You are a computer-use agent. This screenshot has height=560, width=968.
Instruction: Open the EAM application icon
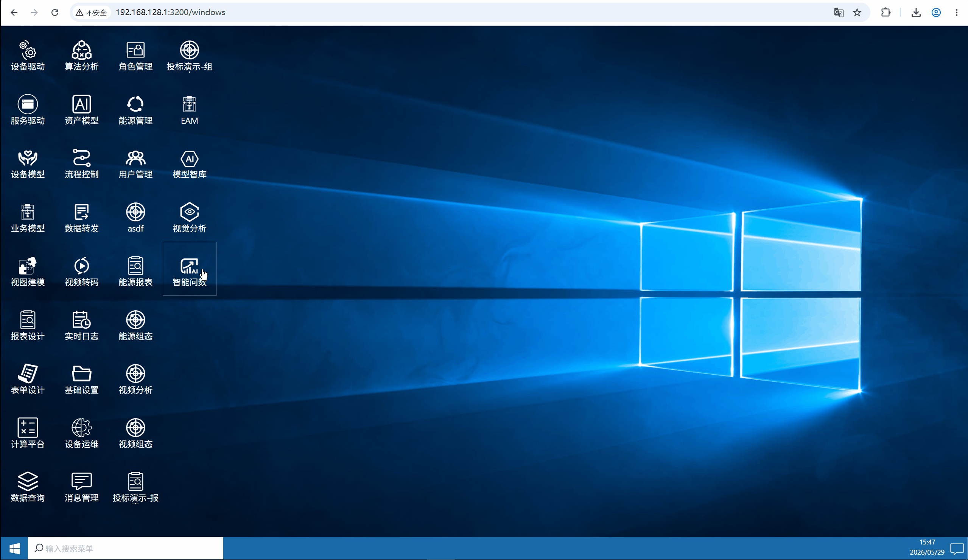point(189,109)
